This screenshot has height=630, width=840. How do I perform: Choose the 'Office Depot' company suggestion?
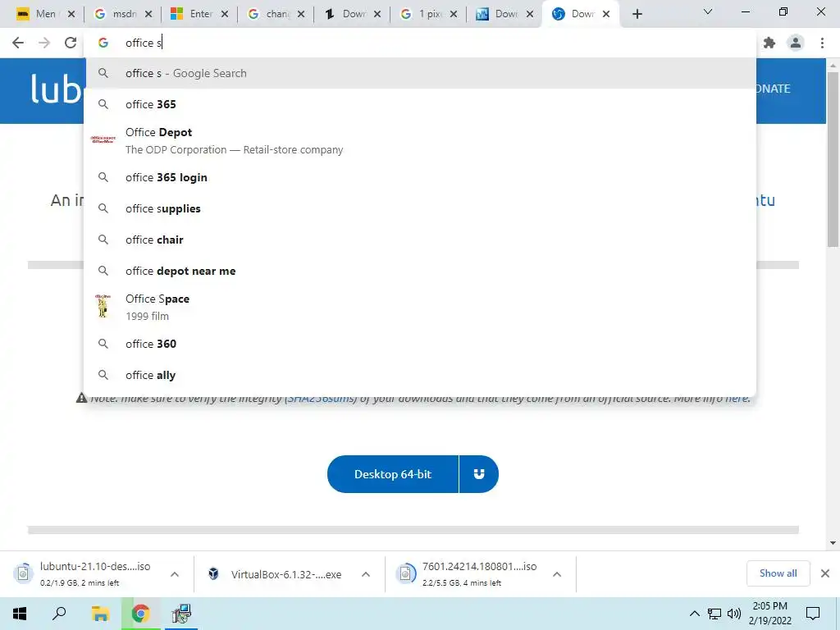click(420, 140)
